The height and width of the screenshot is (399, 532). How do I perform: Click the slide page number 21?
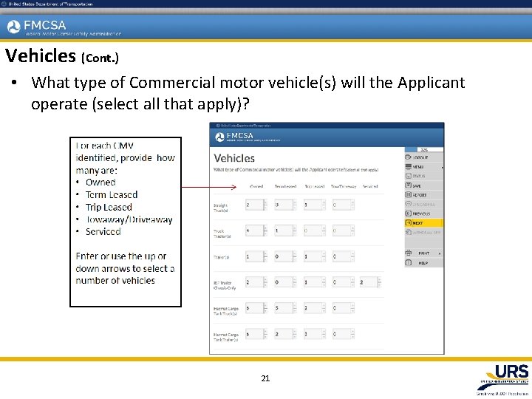(265, 378)
